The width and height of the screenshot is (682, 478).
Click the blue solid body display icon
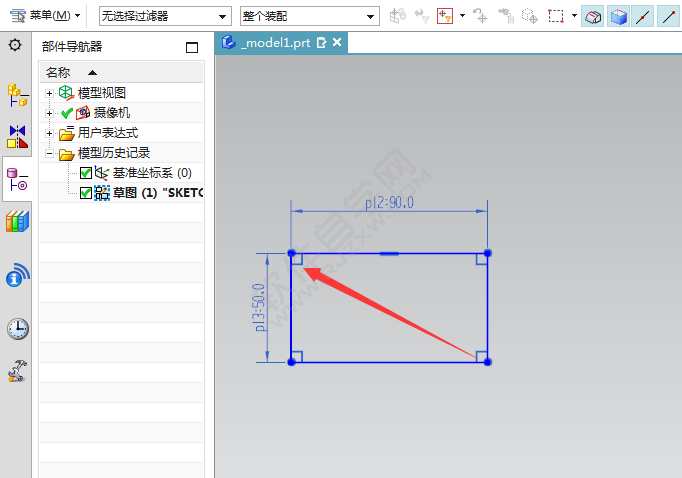point(619,16)
